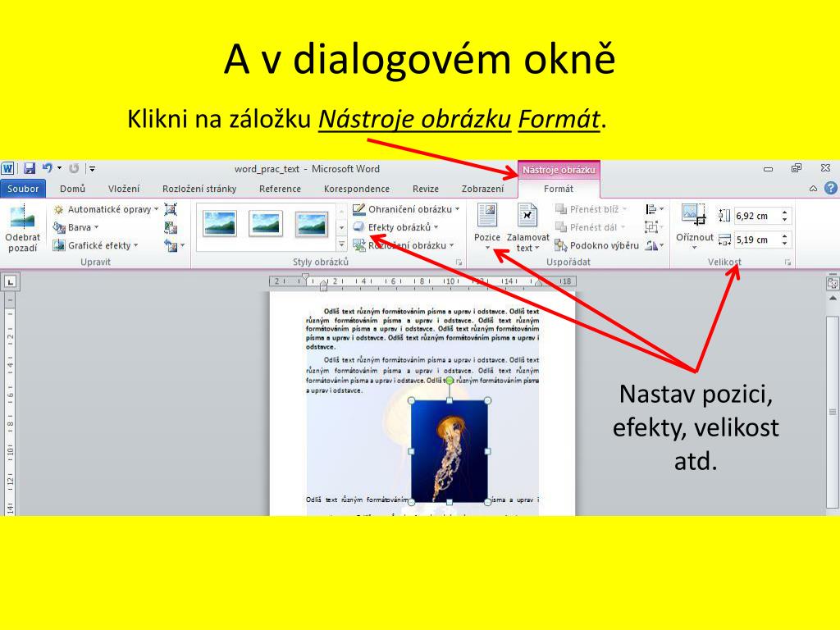This screenshot has height=630, width=840.
Task: Open Velikost group dialog launcher
Action: click(787, 262)
